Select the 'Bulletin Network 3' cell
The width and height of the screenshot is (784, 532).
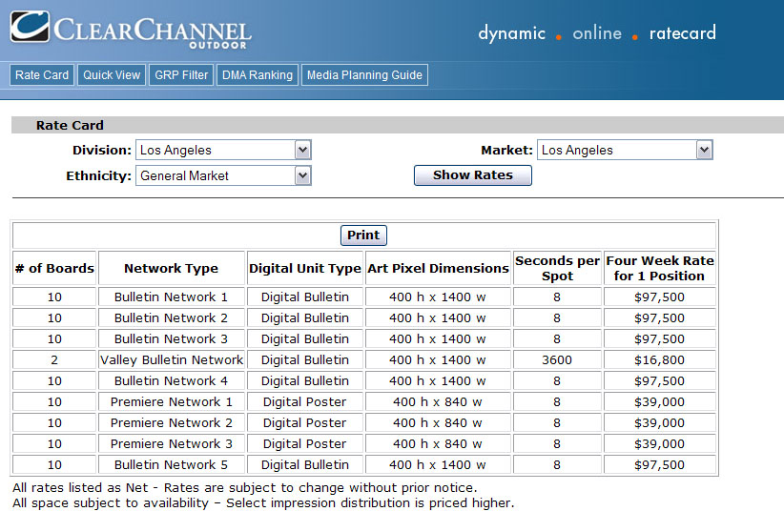pyautogui.click(x=172, y=339)
